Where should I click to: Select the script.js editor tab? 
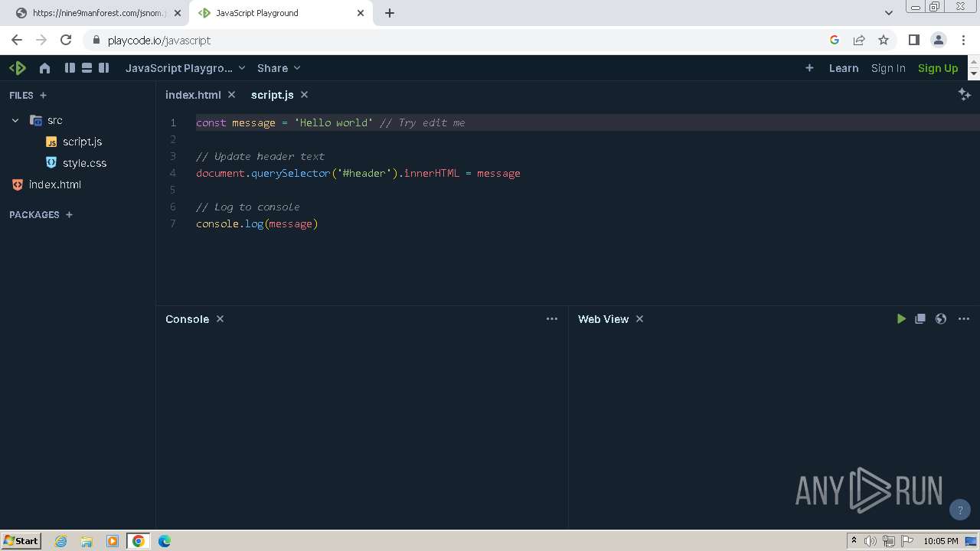(272, 95)
